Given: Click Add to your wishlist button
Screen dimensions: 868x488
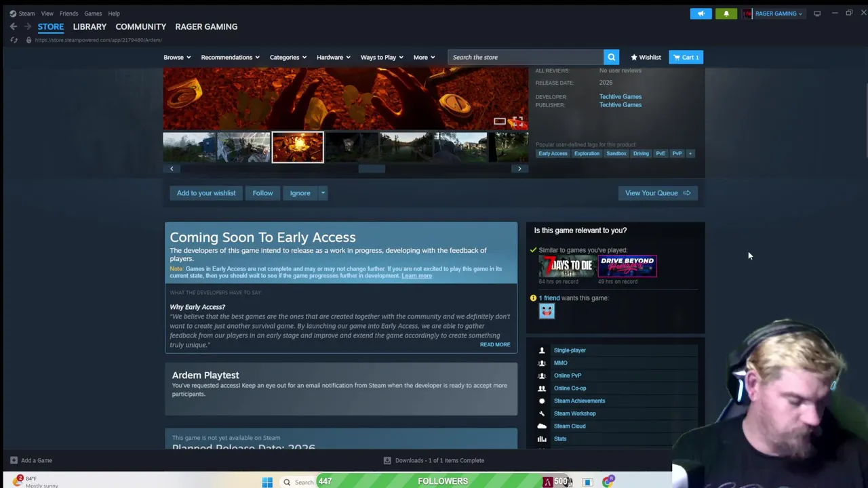Looking at the screenshot, I should coord(206,193).
